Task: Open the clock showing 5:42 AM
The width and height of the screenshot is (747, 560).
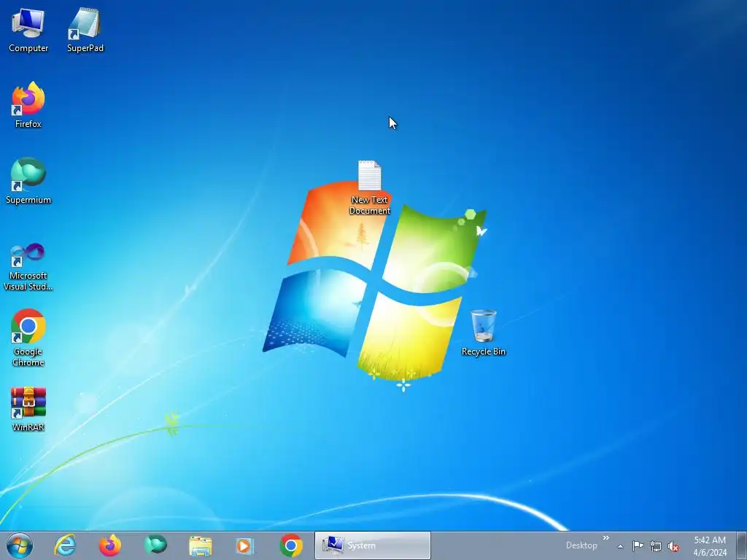Action: [710, 545]
